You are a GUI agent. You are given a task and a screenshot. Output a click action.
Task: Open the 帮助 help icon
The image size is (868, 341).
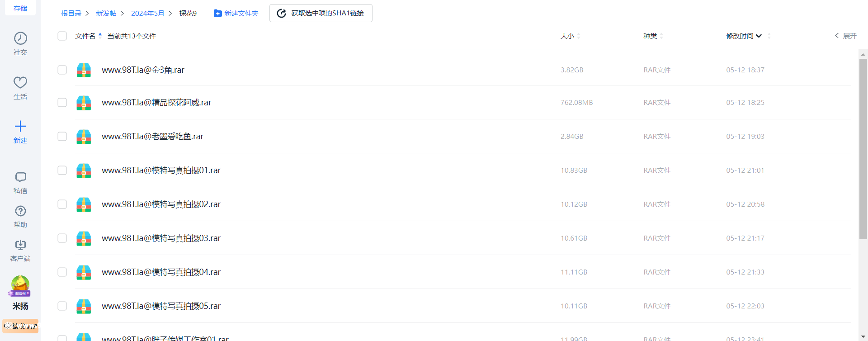[20, 211]
